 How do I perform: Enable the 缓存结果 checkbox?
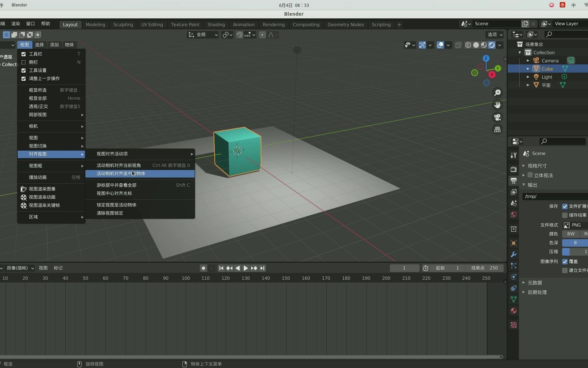coord(566,215)
